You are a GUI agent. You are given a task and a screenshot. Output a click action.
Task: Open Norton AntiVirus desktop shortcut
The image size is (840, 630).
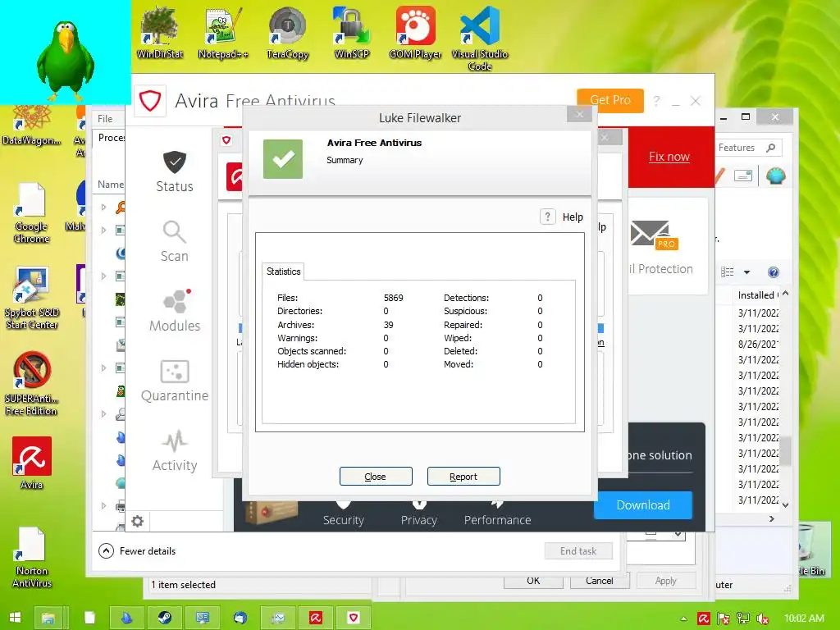[32, 557]
